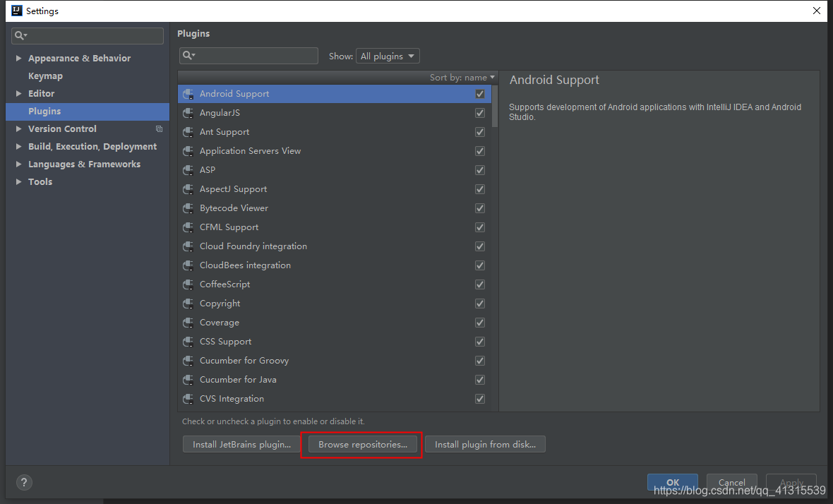Click the Cucumber for Java plugin icon
833x504 pixels.
[x=188, y=380]
